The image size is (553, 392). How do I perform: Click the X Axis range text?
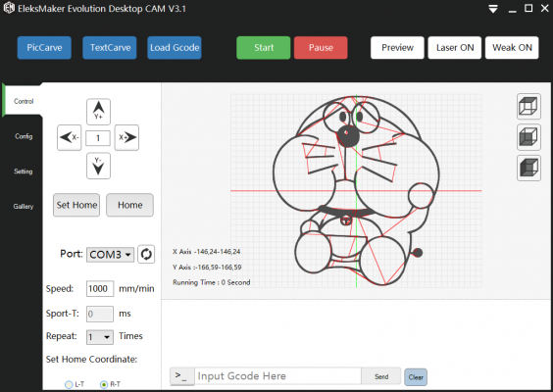coord(206,252)
